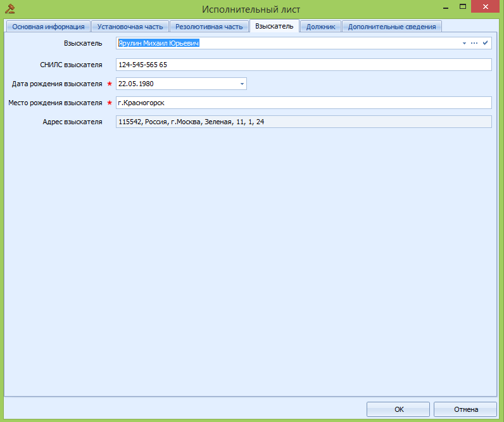This screenshot has height=422, width=504.
Task: Click the Отмена button
Action: tap(465, 409)
